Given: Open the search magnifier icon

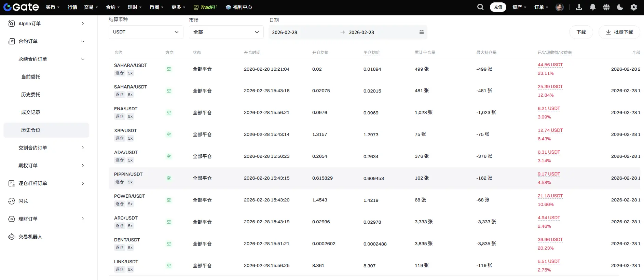Looking at the screenshot, I should pos(480,7).
